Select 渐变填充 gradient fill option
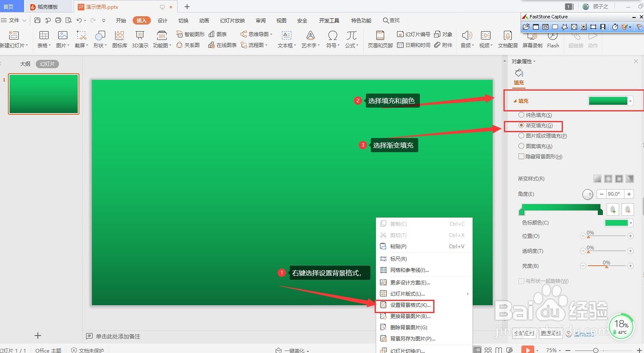644x353 pixels. (x=535, y=125)
